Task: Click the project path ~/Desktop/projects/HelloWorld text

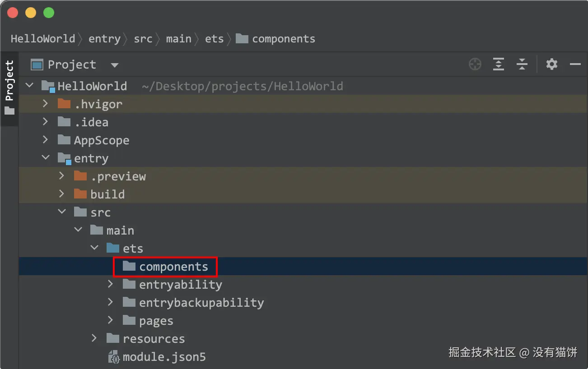Action: pos(243,86)
